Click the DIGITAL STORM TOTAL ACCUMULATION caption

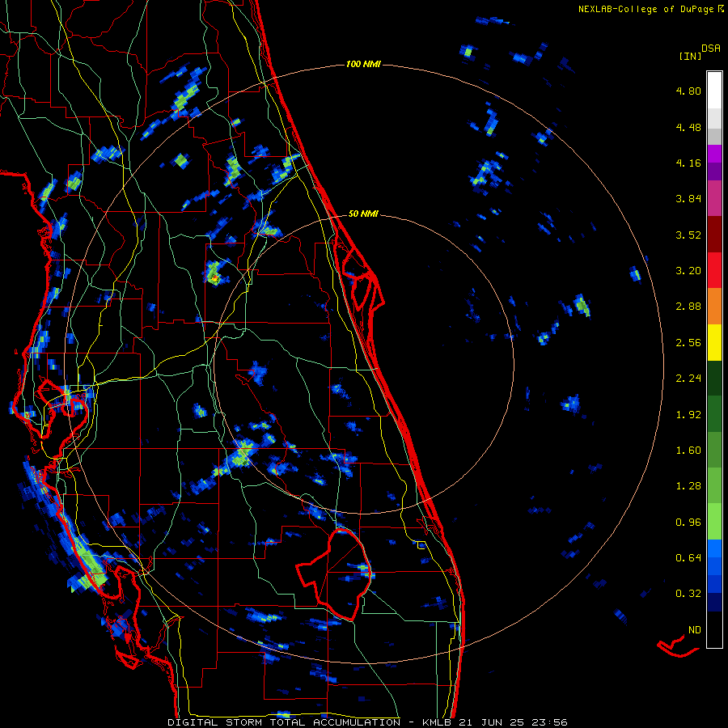click(284, 722)
